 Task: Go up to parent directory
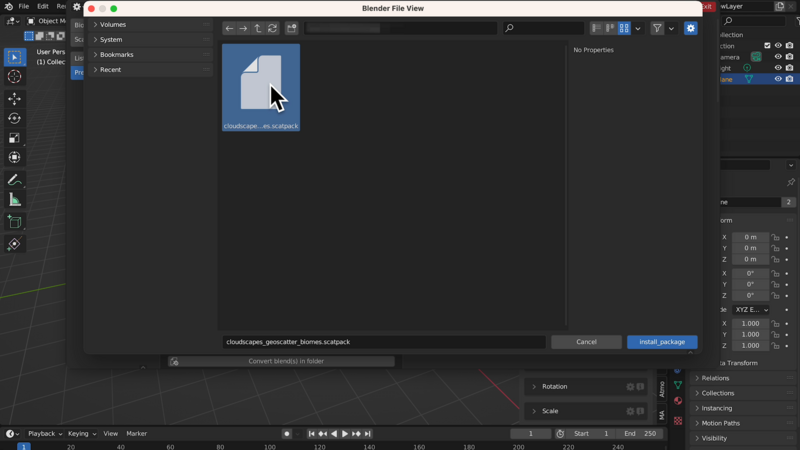click(258, 29)
